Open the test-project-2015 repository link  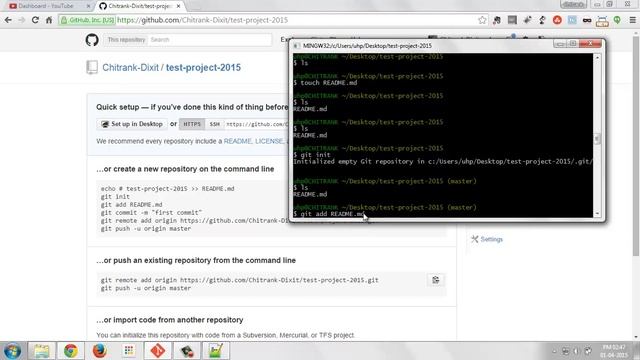pyautogui.click(x=203, y=68)
